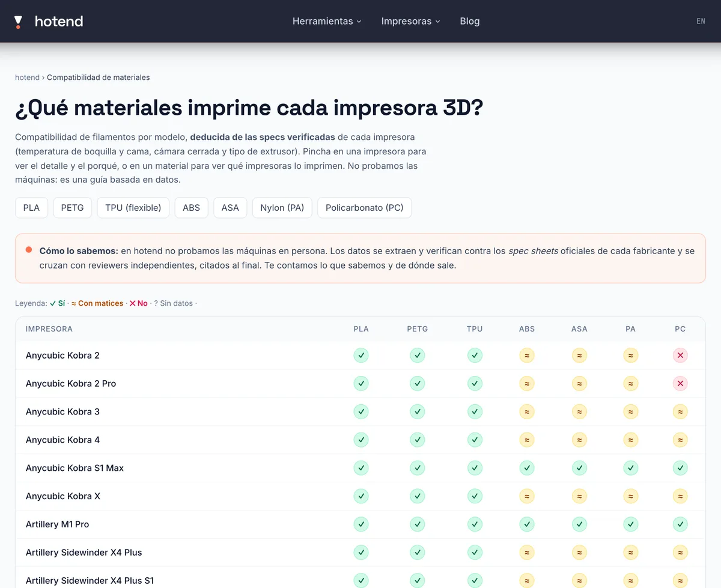The width and height of the screenshot is (721, 588).
Task: Click Anycubic Kobra 2 ABS approx icon
Action: (x=527, y=356)
